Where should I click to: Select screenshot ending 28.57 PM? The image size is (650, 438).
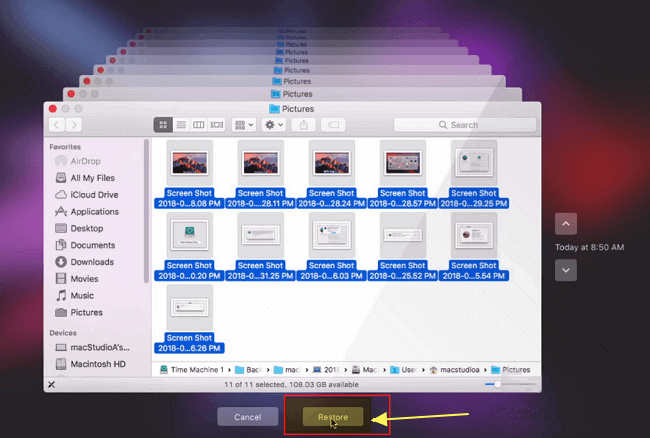click(x=403, y=174)
